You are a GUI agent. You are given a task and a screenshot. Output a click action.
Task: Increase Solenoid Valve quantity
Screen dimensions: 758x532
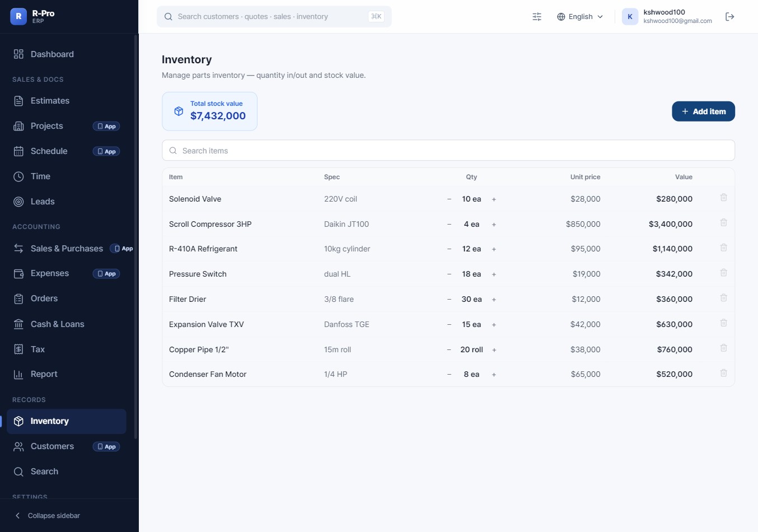point(494,199)
